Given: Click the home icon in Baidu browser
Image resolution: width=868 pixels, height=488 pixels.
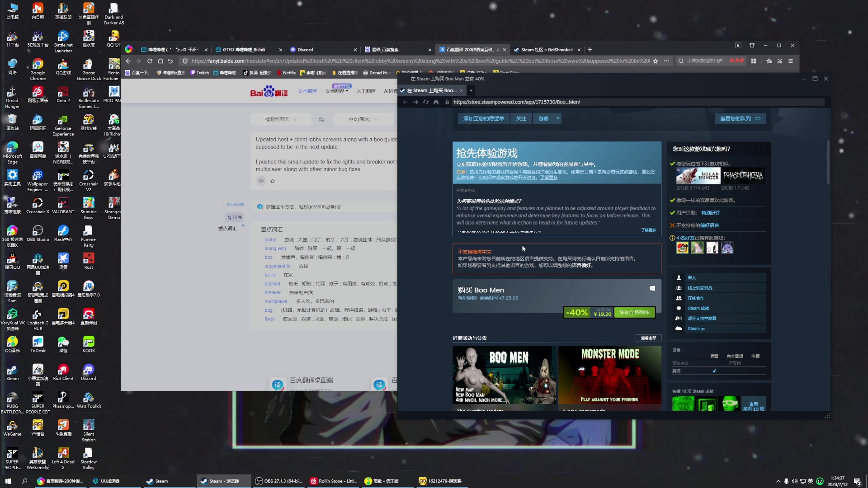Looking at the screenshot, I should click(x=160, y=61).
